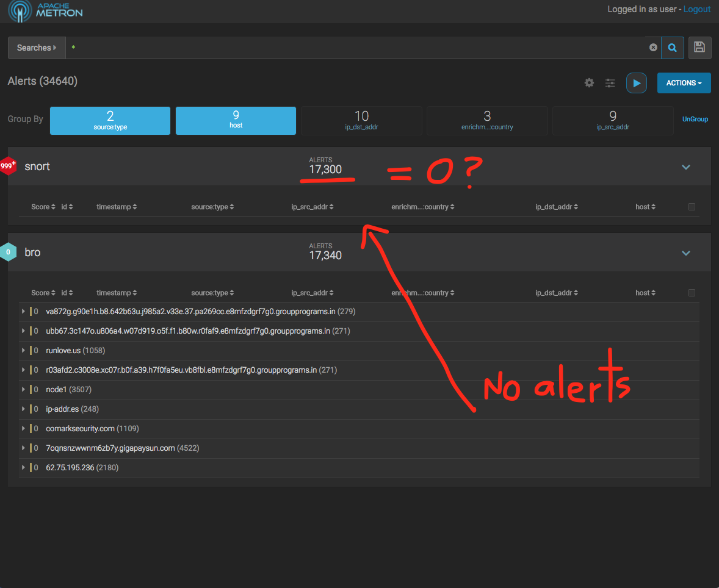Screen dimensions: 719x588
Task: Expand the comarksecurity.com (1109) row
Action: (23, 429)
